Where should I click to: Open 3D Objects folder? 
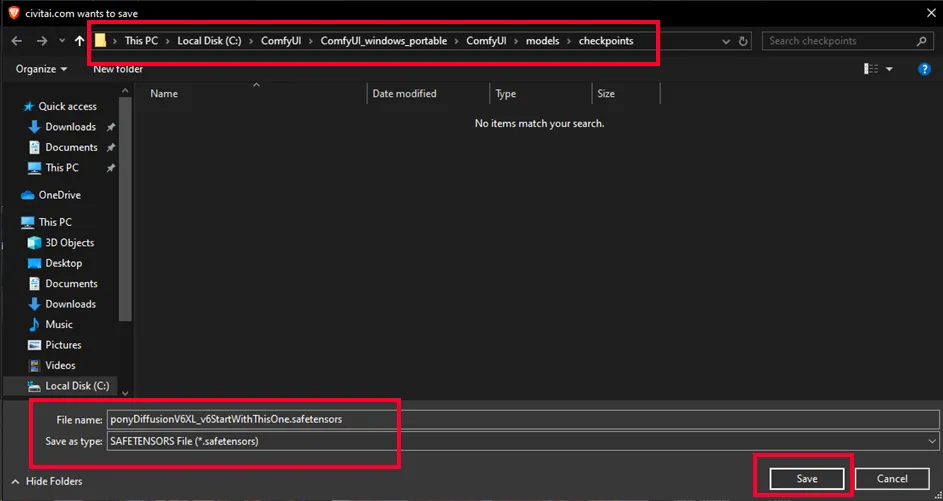61,242
